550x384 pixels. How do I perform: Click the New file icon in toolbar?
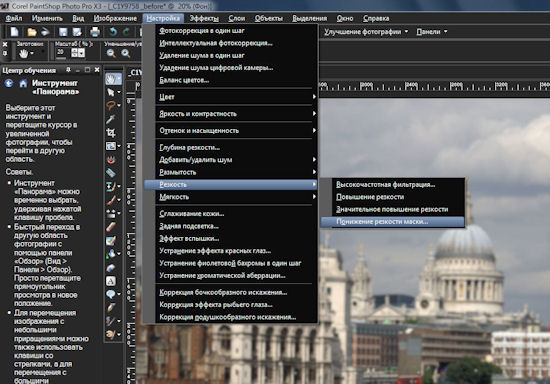[x=14, y=32]
